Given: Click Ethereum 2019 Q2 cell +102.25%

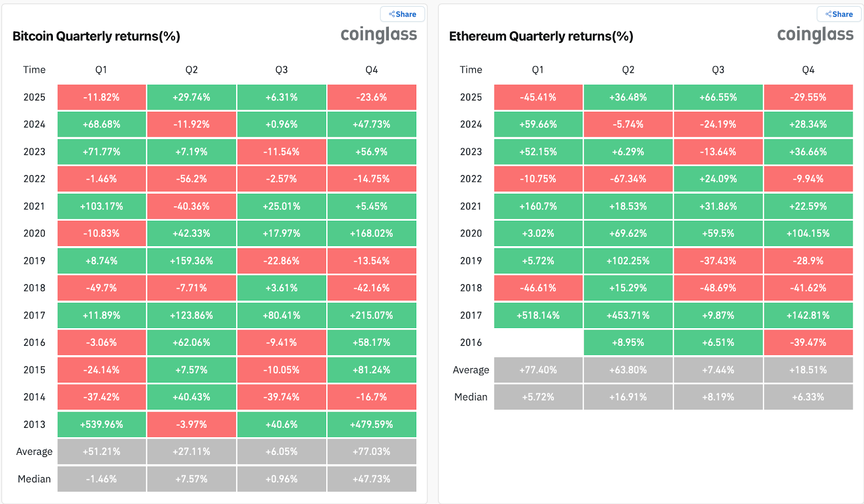Looking at the screenshot, I should (x=628, y=261).
